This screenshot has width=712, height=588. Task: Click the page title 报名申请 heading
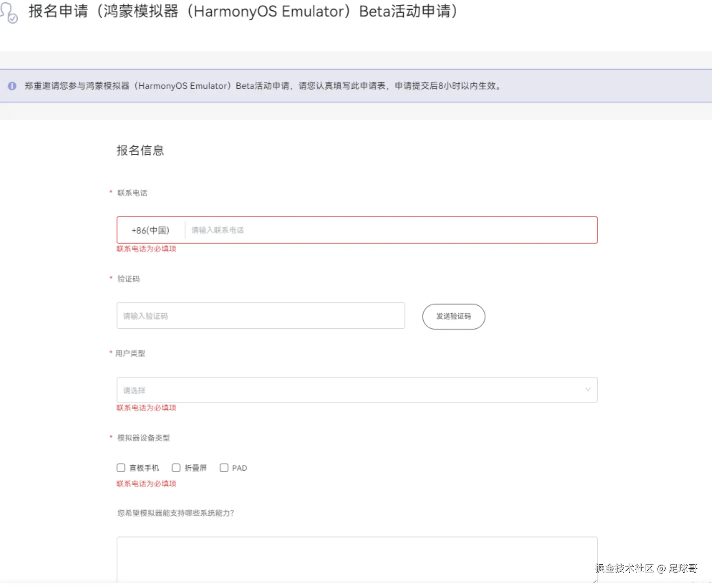[x=243, y=11]
